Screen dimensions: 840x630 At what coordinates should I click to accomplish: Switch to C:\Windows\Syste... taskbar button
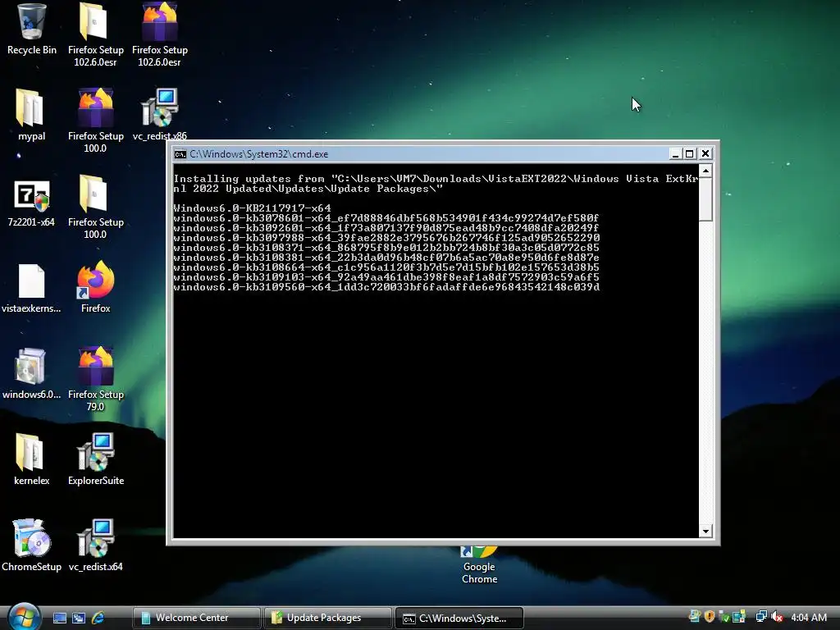[x=459, y=618]
